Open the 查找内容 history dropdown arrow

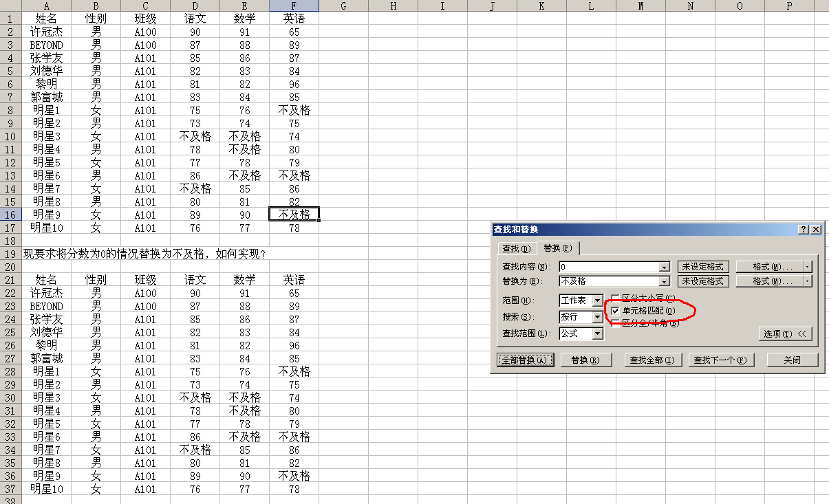(664, 267)
